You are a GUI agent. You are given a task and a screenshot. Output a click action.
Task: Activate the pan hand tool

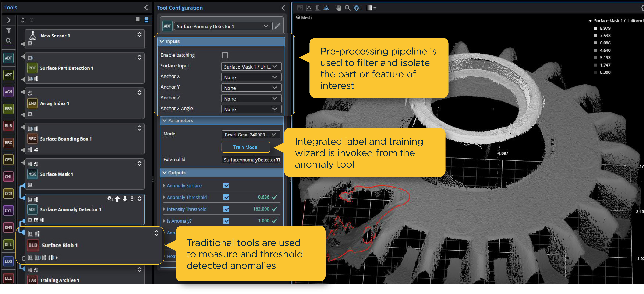[339, 8]
